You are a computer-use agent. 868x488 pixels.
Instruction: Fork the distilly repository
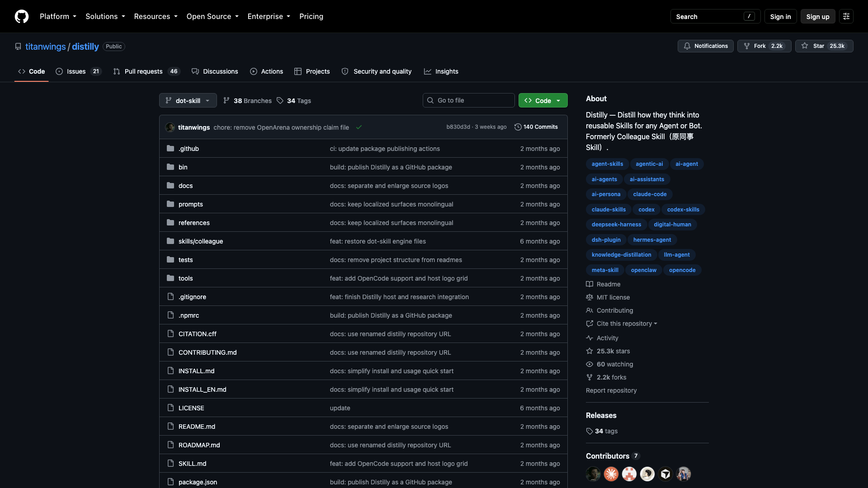tap(764, 46)
